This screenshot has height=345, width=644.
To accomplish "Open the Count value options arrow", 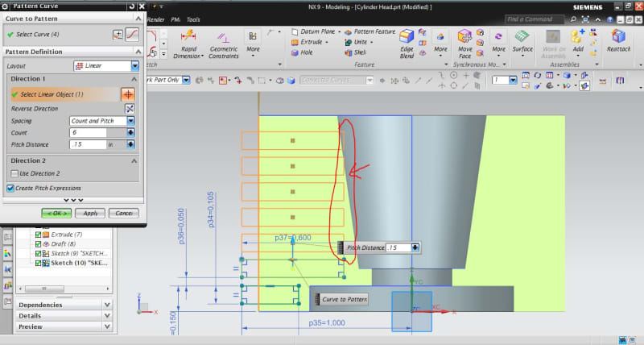I will click(130, 132).
